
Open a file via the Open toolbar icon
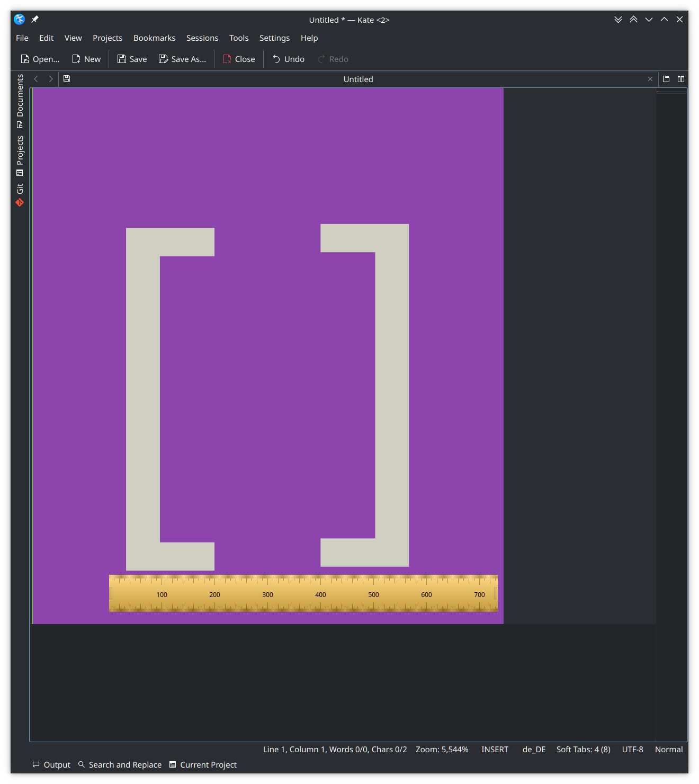coord(40,59)
